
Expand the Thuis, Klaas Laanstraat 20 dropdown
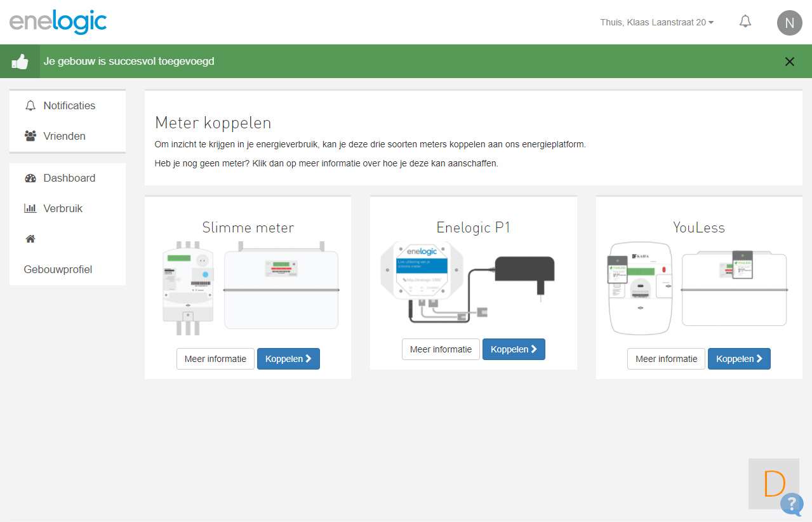pyautogui.click(x=656, y=22)
